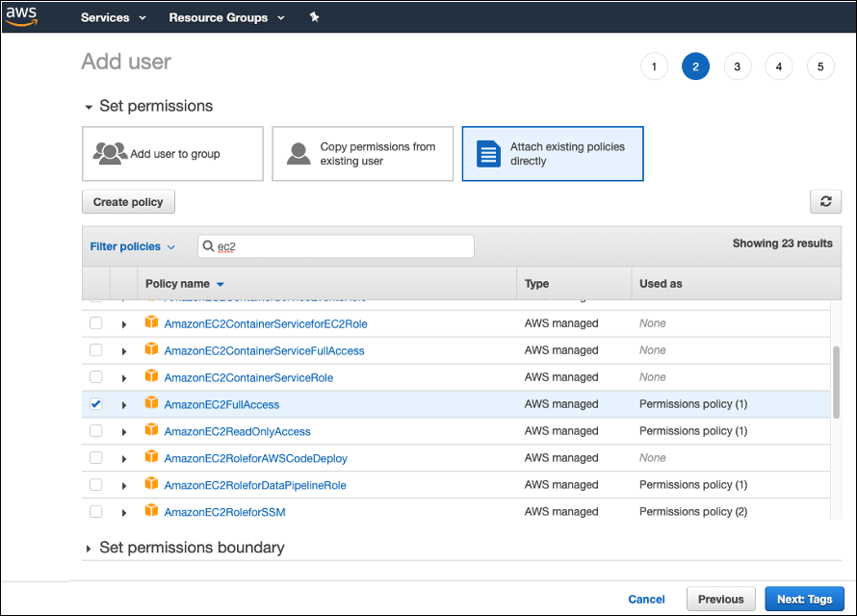Open AmazonEC2ReadOnlyAccess policy link
The image size is (857, 616).
[237, 431]
